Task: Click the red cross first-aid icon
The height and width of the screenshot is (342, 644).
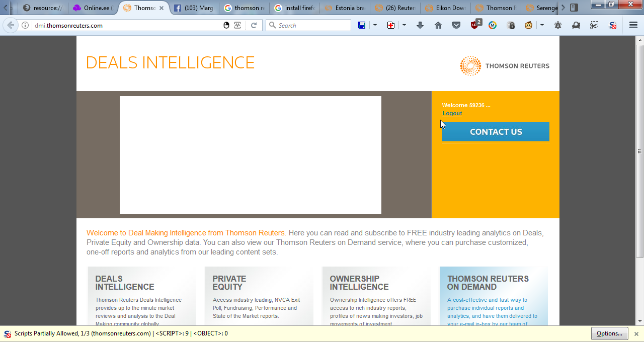Action: tap(391, 25)
